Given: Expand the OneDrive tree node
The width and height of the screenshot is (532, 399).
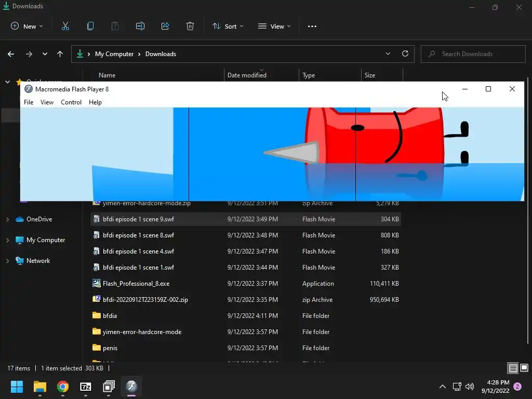Looking at the screenshot, I should click(7, 219).
